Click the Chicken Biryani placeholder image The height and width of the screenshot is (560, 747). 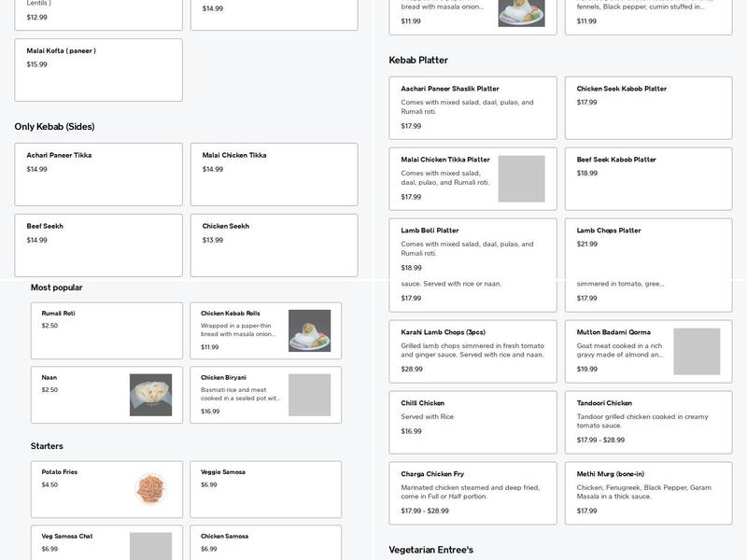pos(309,395)
